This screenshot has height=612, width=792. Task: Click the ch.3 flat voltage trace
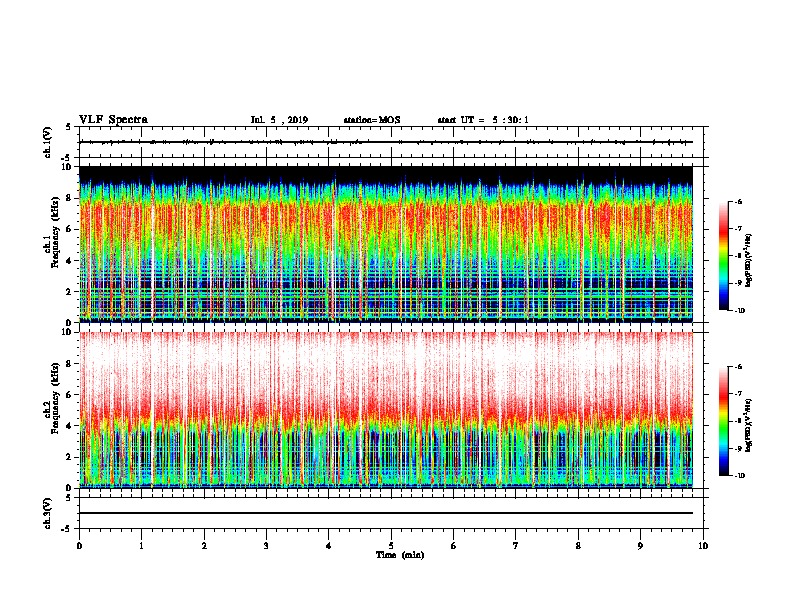pos(386,513)
